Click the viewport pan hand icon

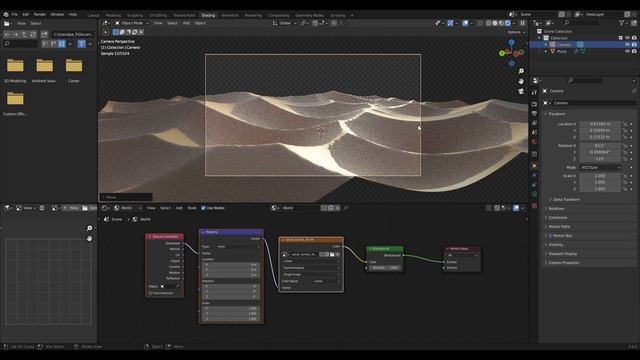521,81
